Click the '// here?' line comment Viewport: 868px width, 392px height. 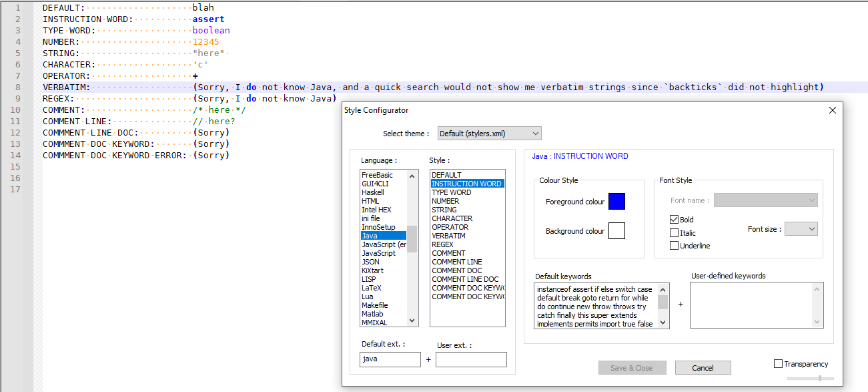tap(214, 121)
